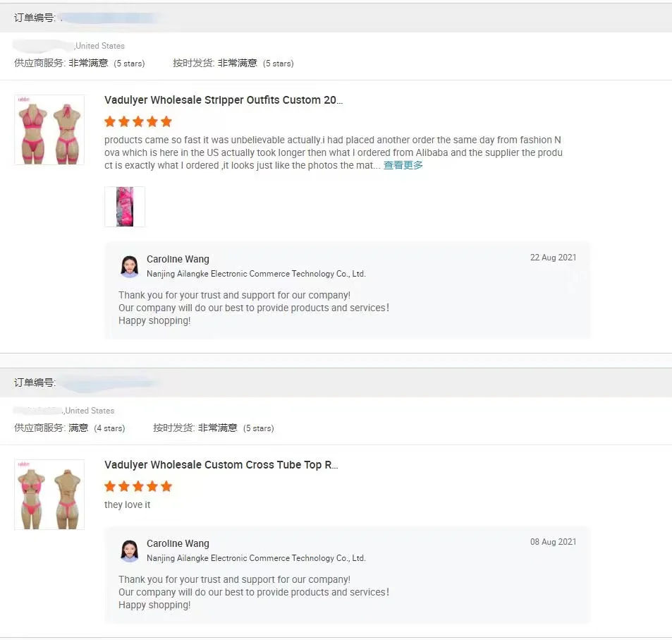
Task: Open the Cross Tube Top product thumbnail
Action: click(x=49, y=495)
